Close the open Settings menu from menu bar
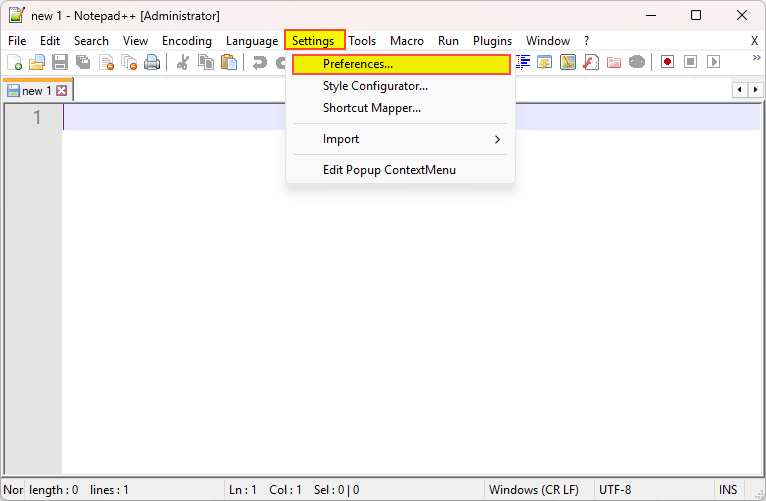766x501 pixels. [x=315, y=40]
